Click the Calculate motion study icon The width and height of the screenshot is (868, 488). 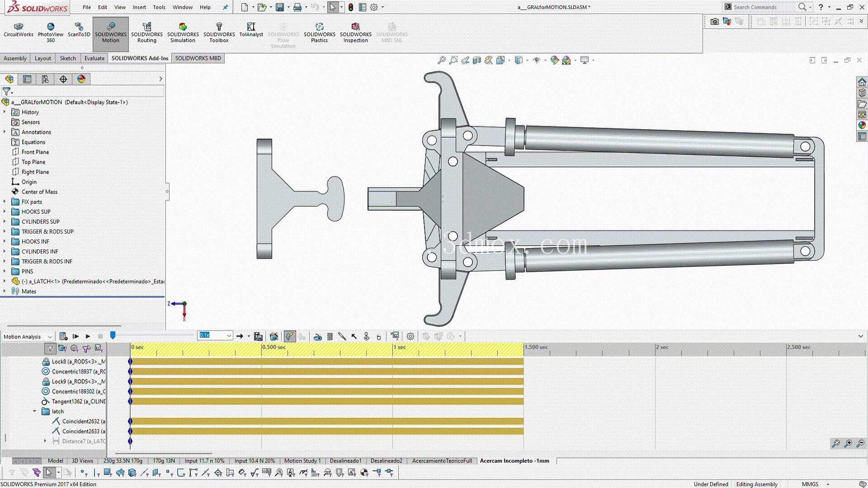63,336
